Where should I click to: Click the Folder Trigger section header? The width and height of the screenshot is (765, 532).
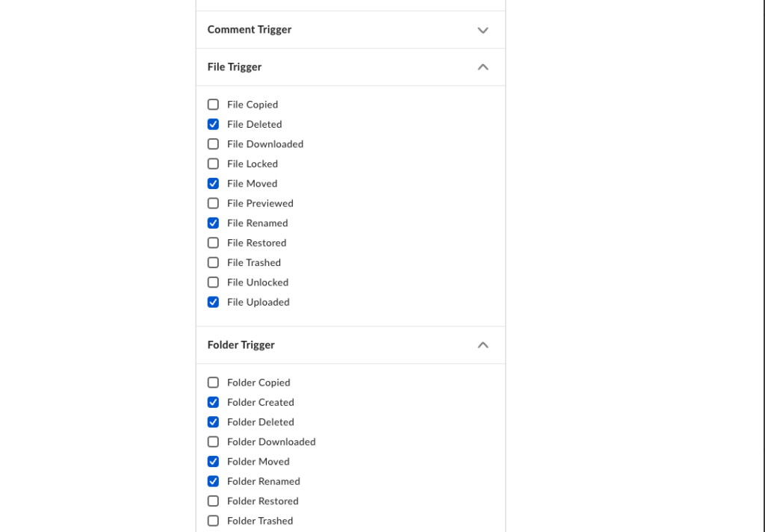(x=241, y=345)
